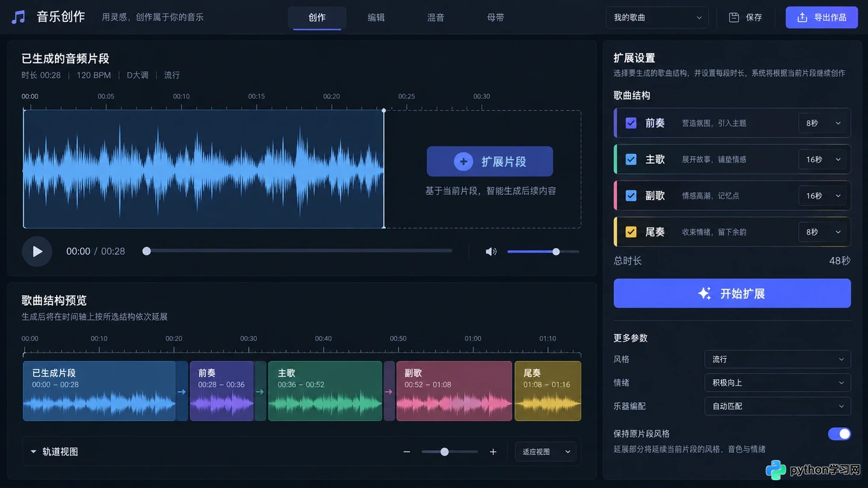This screenshot has height=488, width=868.
Task: Toggle 保持原片段风格 switch off
Action: click(839, 434)
